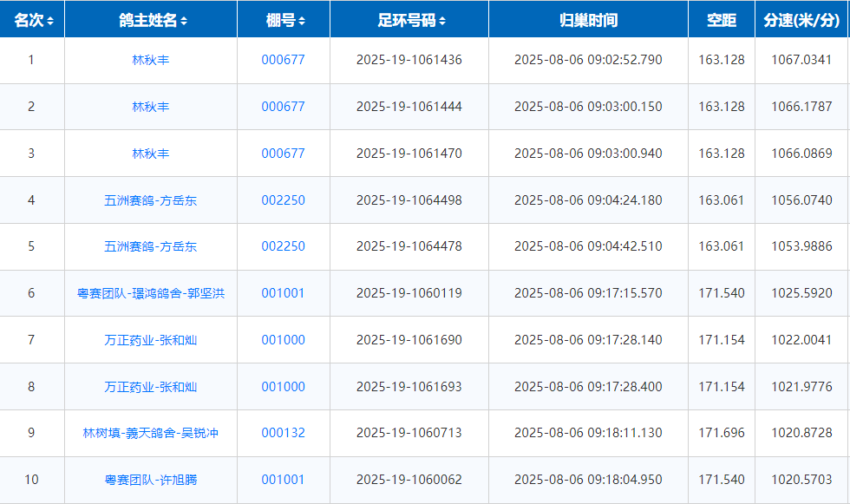Open loft number 001001 in rank 10 row
Screen dimensions: 850x504
[284, 480]
